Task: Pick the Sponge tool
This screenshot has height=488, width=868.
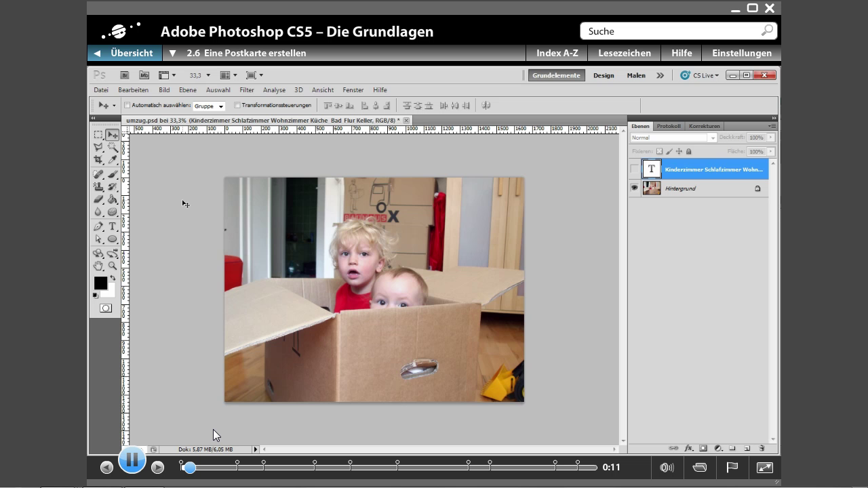Action: click(113, 211)
